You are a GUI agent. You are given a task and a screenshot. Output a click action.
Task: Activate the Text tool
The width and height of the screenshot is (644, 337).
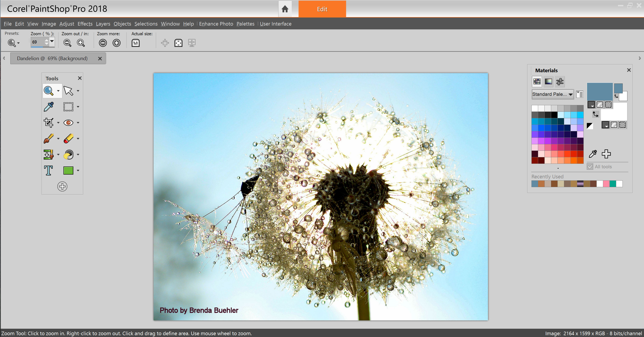click(48, 171)
